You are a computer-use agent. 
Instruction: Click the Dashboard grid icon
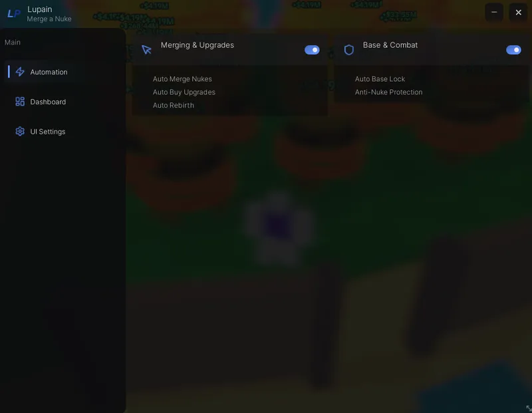(x=20, y=102)
